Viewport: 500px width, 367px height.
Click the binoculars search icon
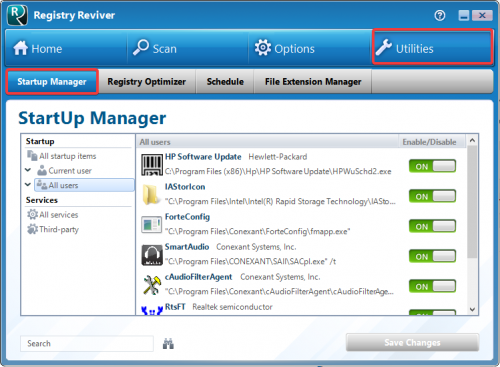click(168, 343)
